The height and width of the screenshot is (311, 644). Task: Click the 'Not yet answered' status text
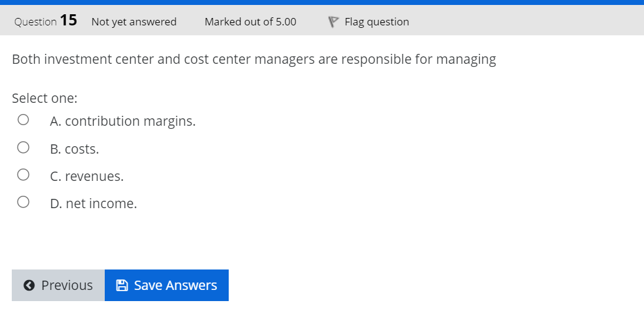tap(134, 22)
